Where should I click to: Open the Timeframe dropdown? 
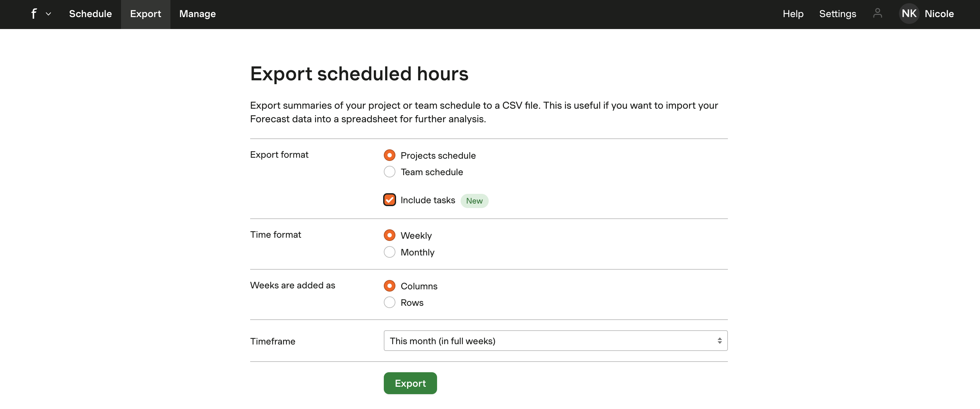pos(556,341)
